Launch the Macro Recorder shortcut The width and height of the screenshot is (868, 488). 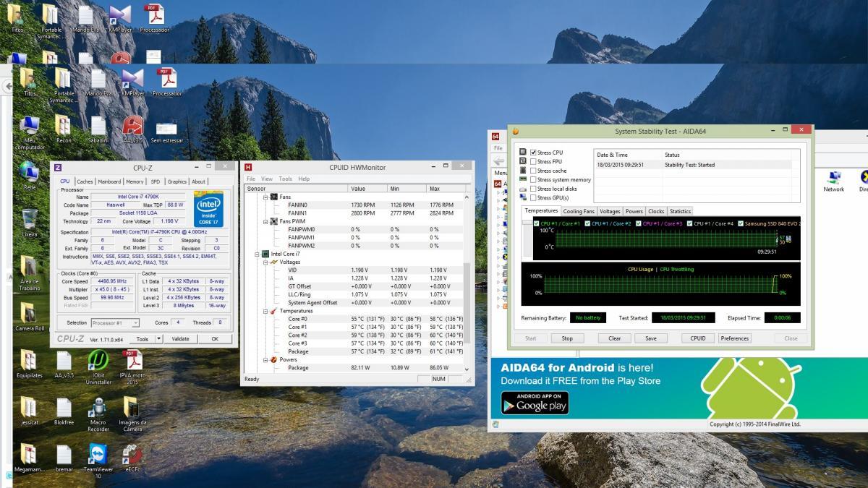click(98, 407)
